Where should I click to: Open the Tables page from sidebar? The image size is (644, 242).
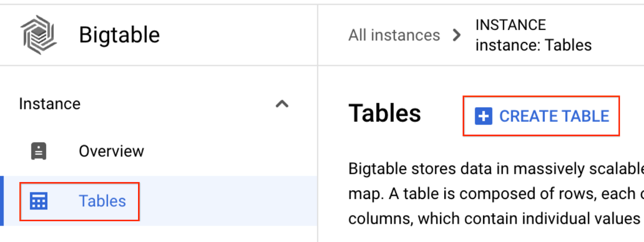click(102, 201)
